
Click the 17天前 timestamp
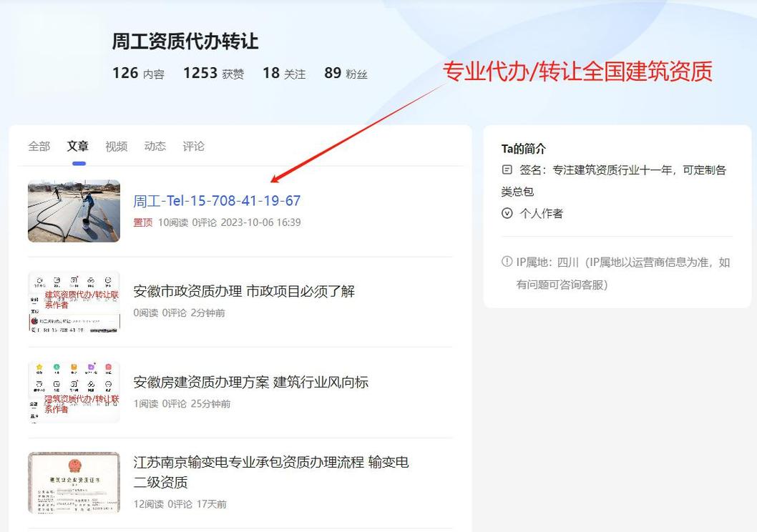(212, 504)
